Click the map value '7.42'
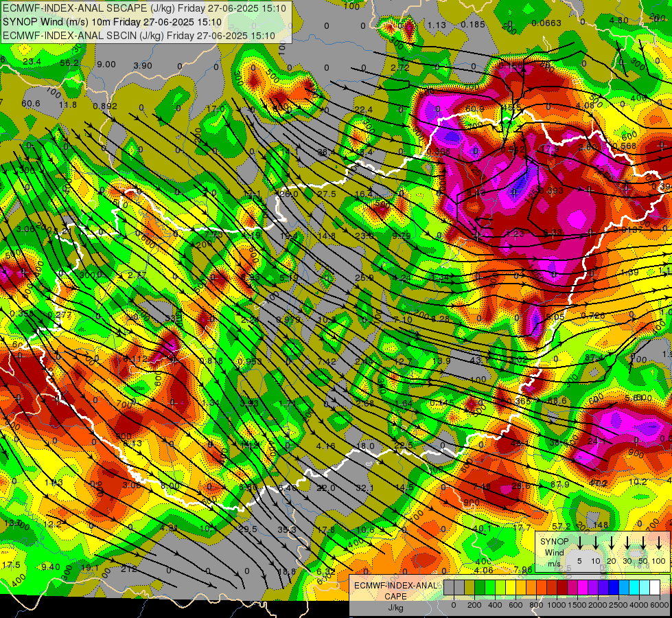 327,362
